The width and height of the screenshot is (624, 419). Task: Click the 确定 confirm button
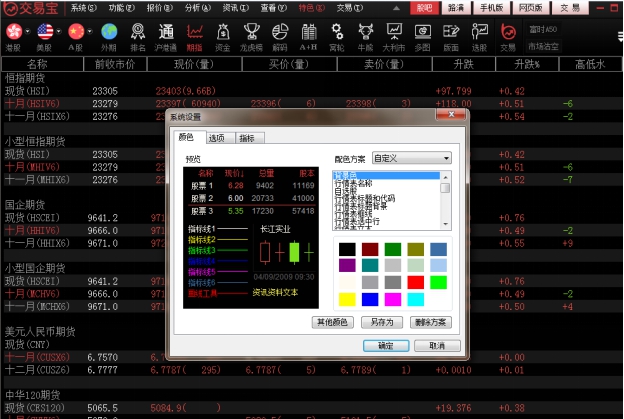[385, 345]
